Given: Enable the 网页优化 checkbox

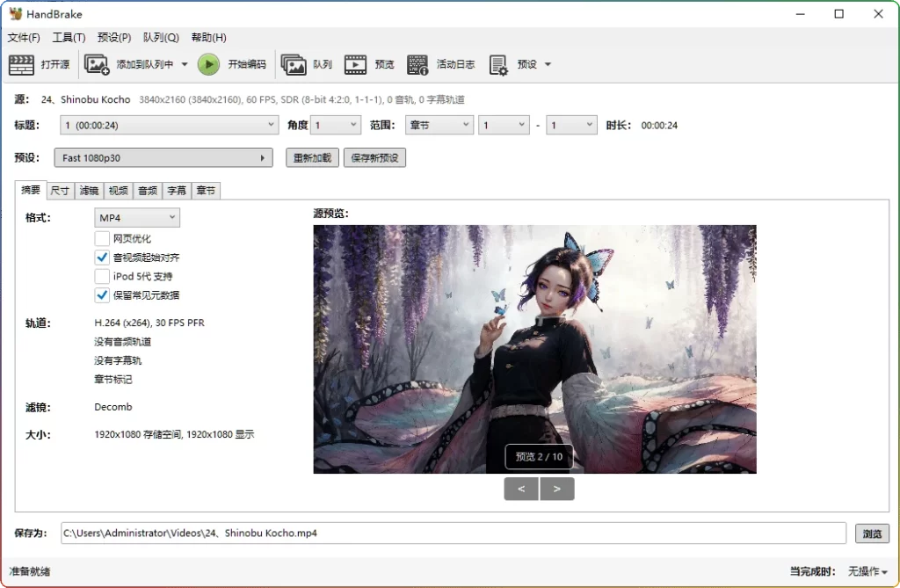Looking at the screenshot, I should (102, 238).
